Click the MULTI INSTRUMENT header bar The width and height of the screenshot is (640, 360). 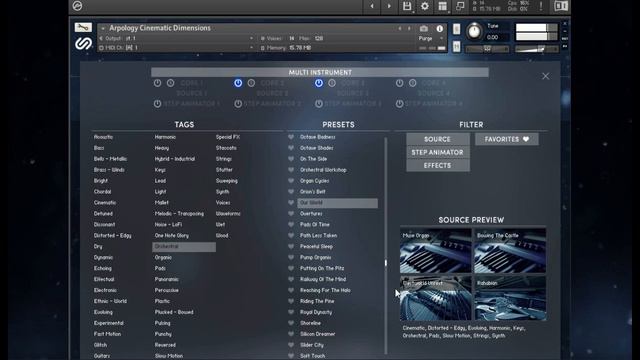(x=320, y=72)
